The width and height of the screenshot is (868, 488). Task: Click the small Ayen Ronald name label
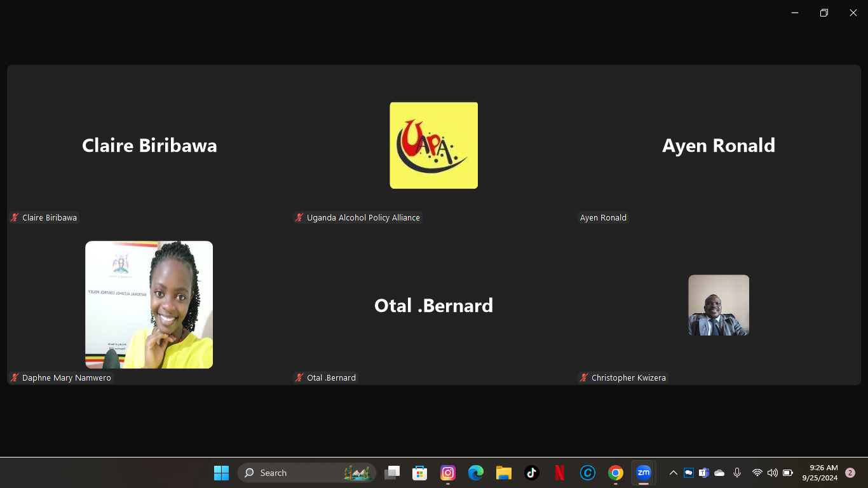point(603,217)
